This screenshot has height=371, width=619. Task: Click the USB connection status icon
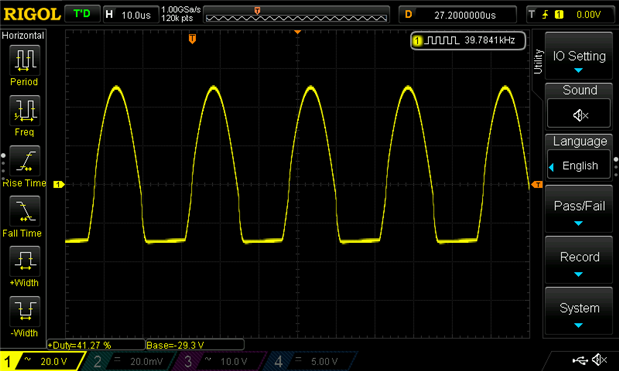580,360
